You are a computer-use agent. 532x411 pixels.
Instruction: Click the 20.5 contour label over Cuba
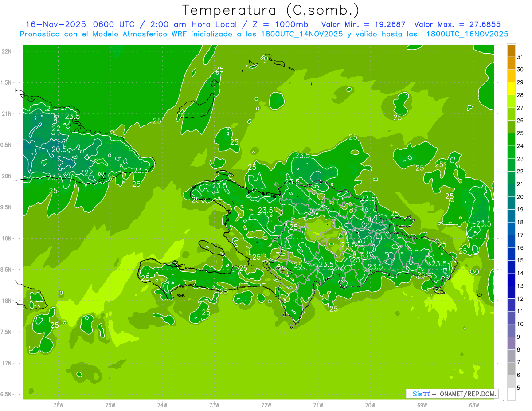pyautogui.click(x=59, y=149)
